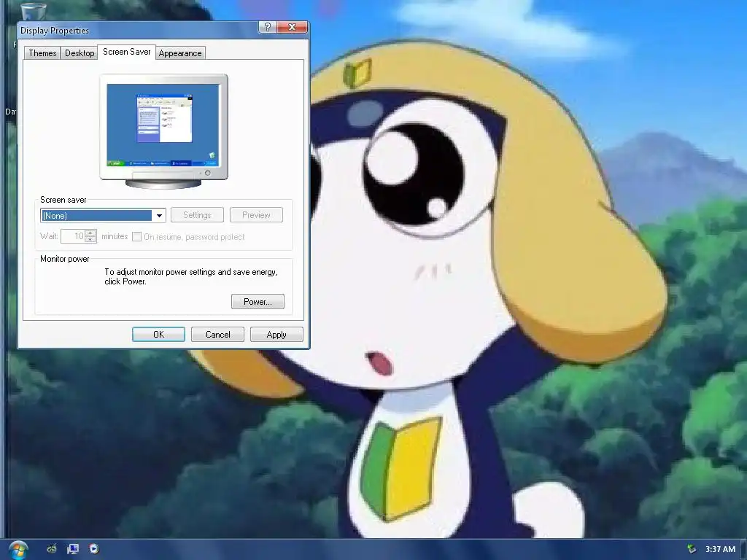This screenshot has height=560, width=747.
Task: Click the Wait minutes input field
Action: (73, 236)
